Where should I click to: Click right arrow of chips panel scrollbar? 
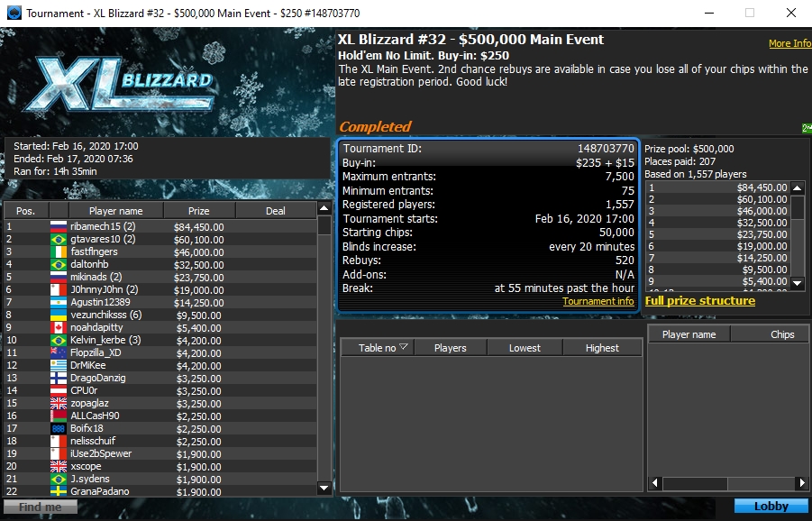(802, 483)
